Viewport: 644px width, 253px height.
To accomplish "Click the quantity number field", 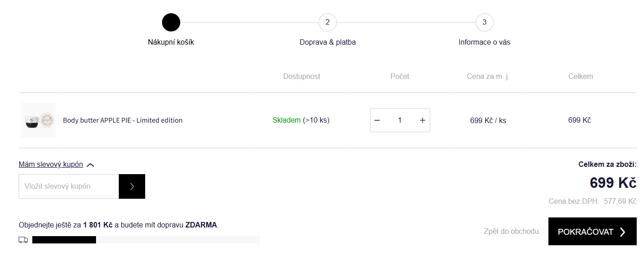I will coord(400,120).
